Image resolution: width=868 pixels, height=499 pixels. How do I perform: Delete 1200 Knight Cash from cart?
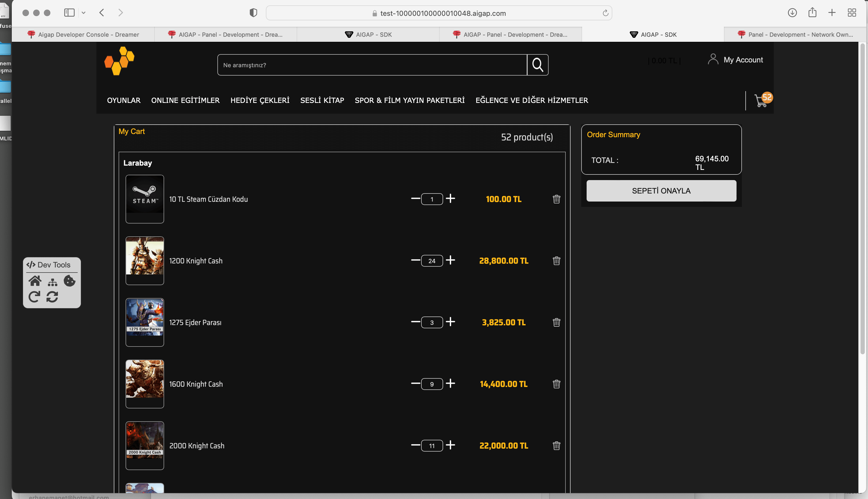(556, 261)
